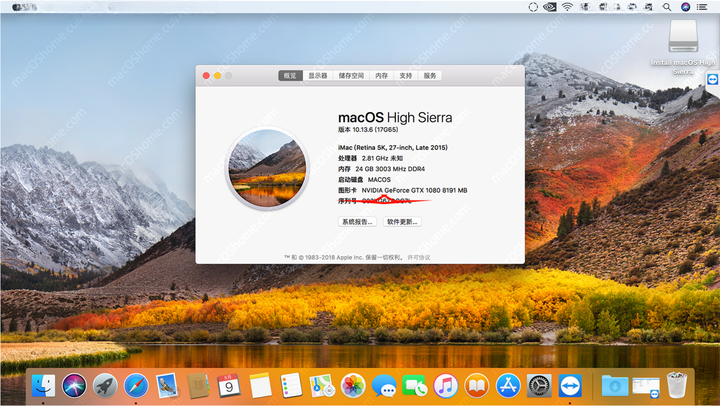Click the 软件更新... software update button
Image resolution: width=720 pixels, height=406 pixels.
click(x=402, y=222)
